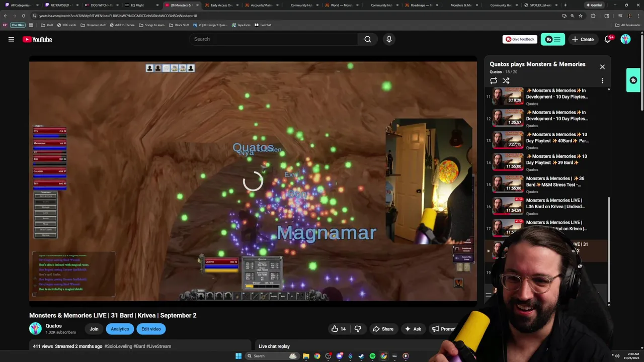Switch to Roadmaps browser tab
This screenshot has width=644, height=362.
pos(421,5)
